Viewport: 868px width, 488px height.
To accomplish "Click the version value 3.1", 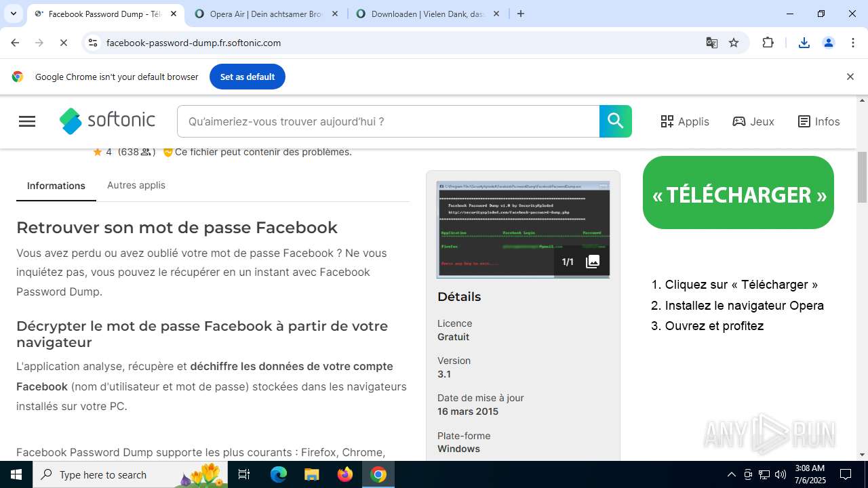I will coord(444,374).
